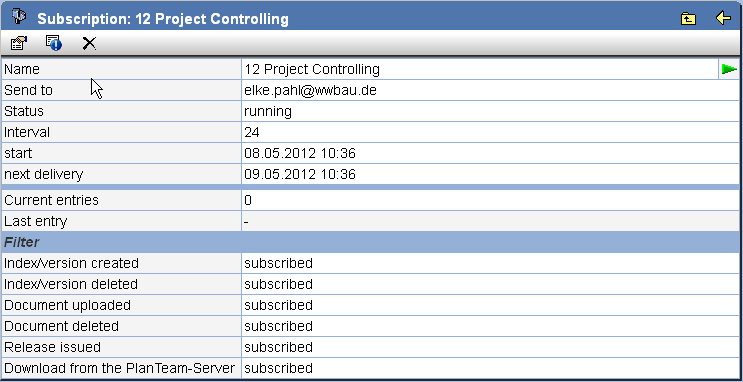Click the start date 08.05.2012 10:36
Image resolution: width=743 pixels, height=382 pixels.
point(300,154)
